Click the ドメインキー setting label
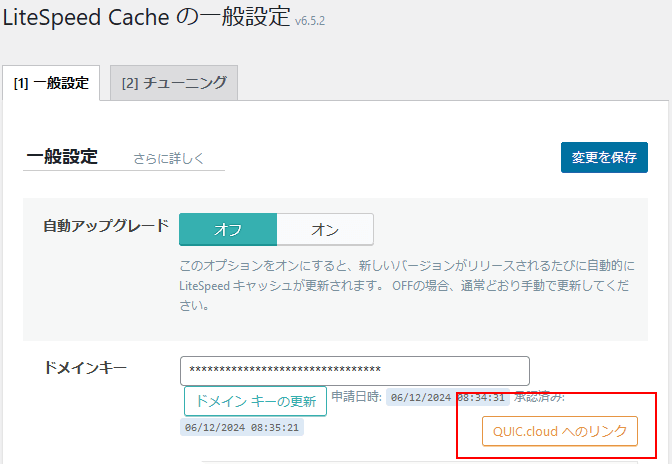The height and width of the screenshot is (464, 672). coord(85,368)
